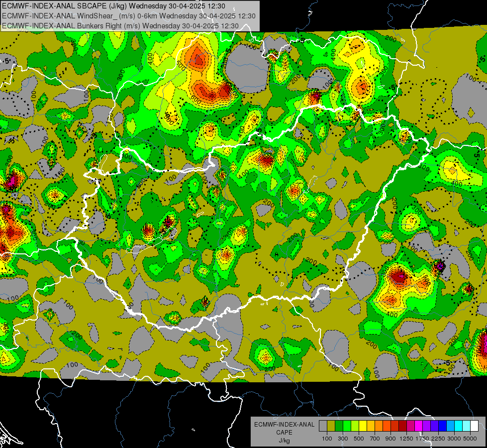This screenshot has width=487, height=448.
Task: Click the ECMWF-INDEX-ANAL legend title
Action: coord(284,425)
